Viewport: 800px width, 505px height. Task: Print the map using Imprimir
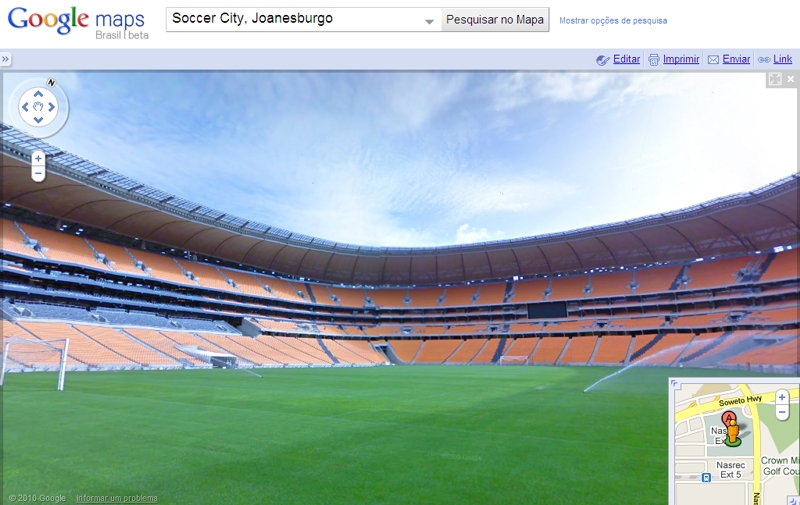pyautogui.click(x=681, y=59)
